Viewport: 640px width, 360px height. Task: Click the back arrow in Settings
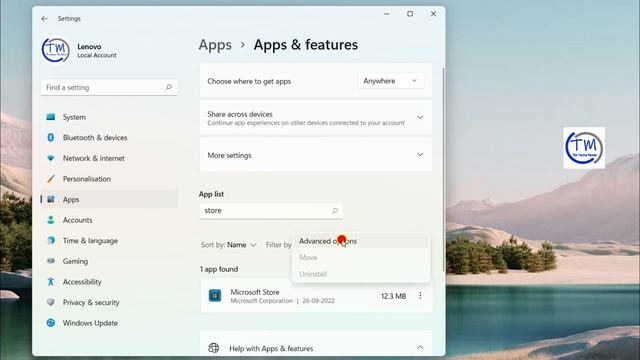[44, 19]
